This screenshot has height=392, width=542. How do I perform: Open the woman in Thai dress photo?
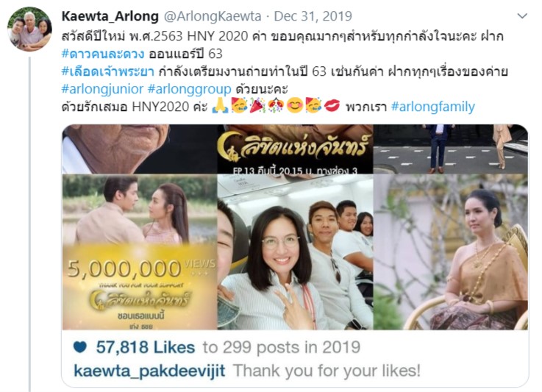click(451, 252)
